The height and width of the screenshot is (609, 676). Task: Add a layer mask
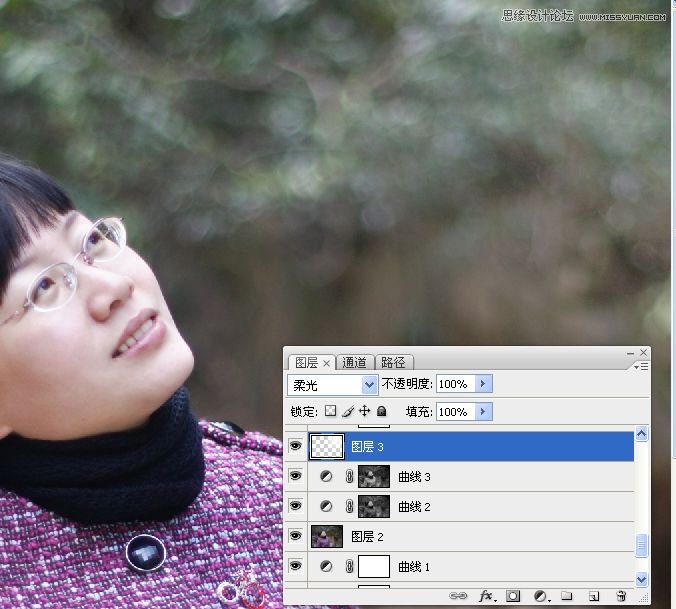[513, 596]
